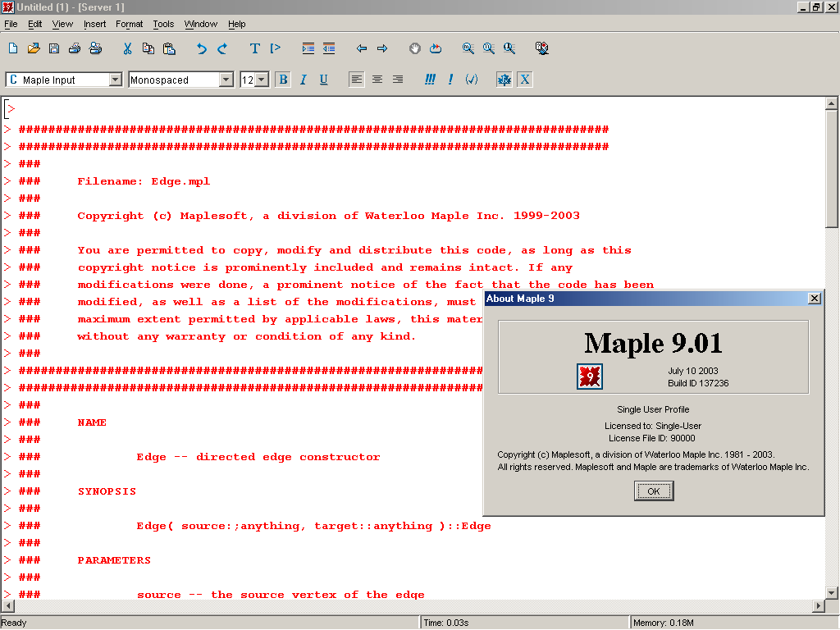Open the Help menu

pos(236,24)
